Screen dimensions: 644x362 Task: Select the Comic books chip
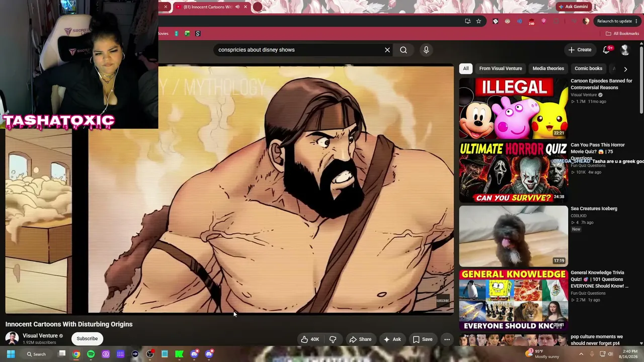click(588, 68)
